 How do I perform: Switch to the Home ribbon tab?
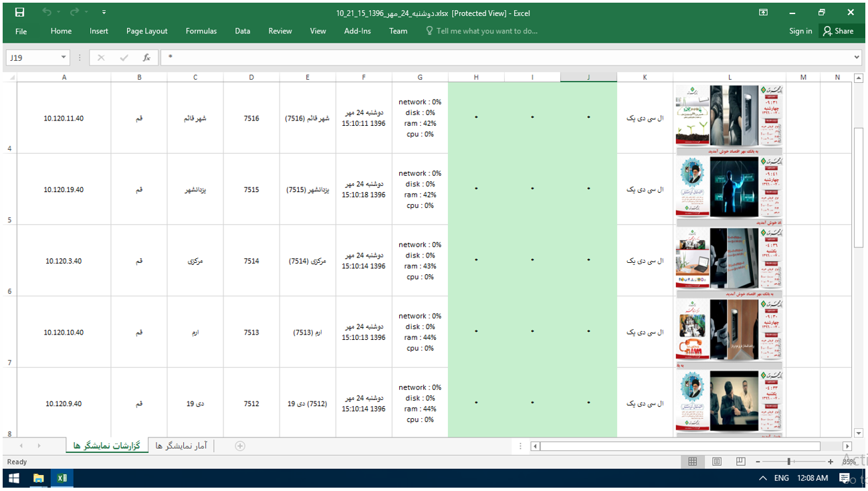point(61,31)
